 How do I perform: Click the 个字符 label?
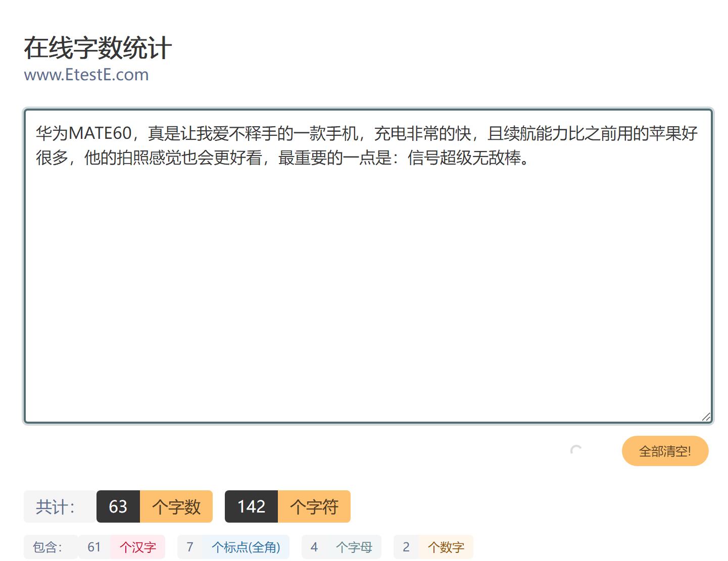click(x=314, y=506)
